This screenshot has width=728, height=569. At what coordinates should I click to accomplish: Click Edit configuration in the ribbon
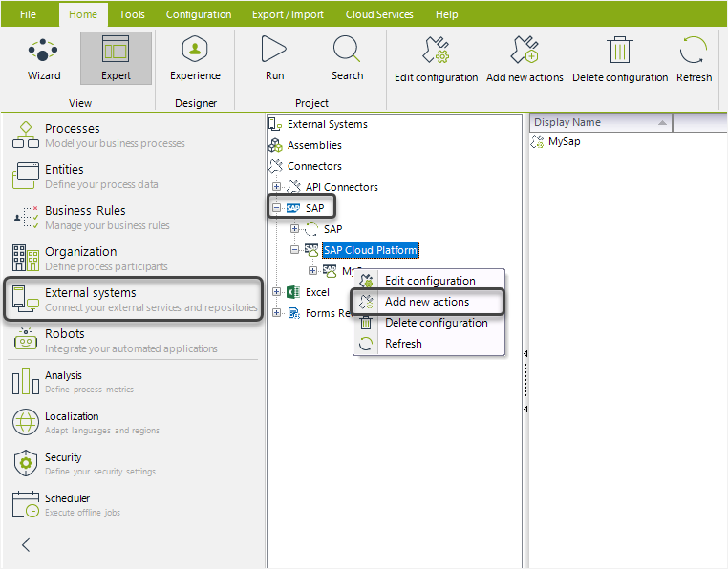pyautogui.click(x=436, y=59)
